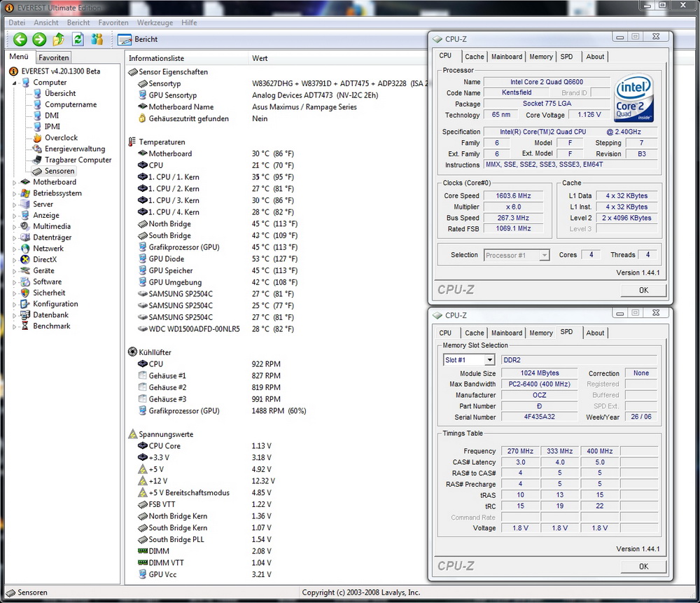The height and width of the screenshot is (603, 700).
Task: Select the Gehäusezutritt gefunden row
Action: point(203,118)
